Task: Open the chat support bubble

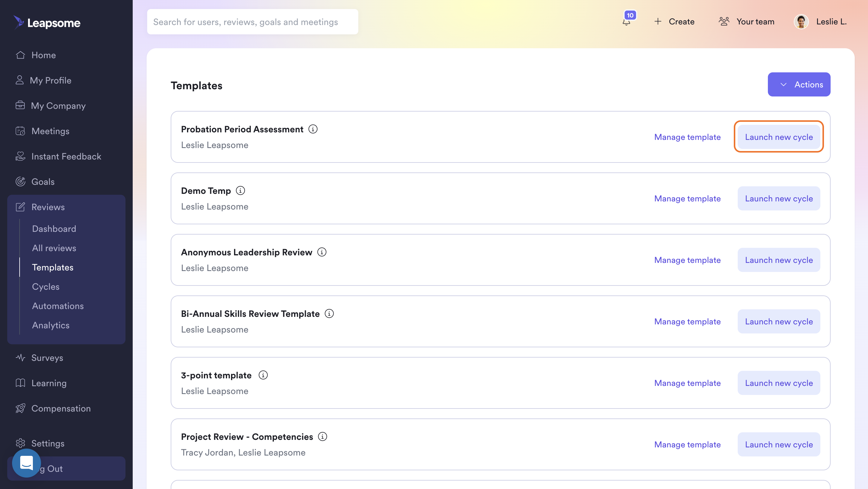Action: [x=26, y=463]
